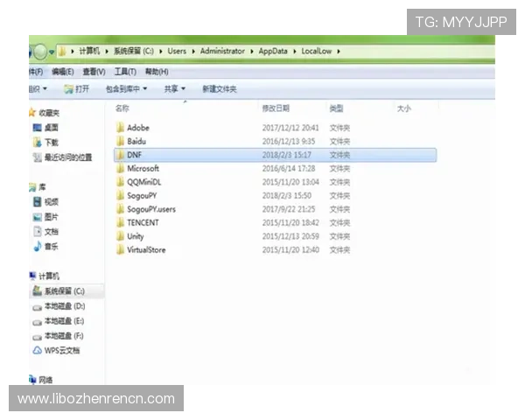Select the Microsoft folder icon

(120, 168)
